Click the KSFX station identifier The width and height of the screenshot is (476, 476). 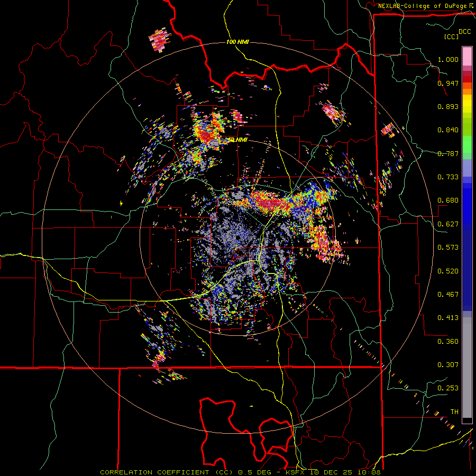click(x=295, y=472)
